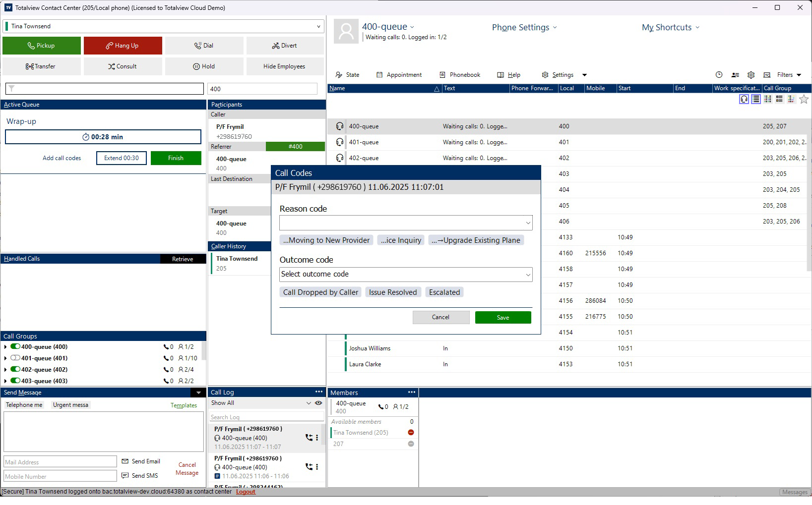Toggle the 400-queue login switch in Call Groups
The width and height of the screenshot is (812, 505).
[15, 347]
